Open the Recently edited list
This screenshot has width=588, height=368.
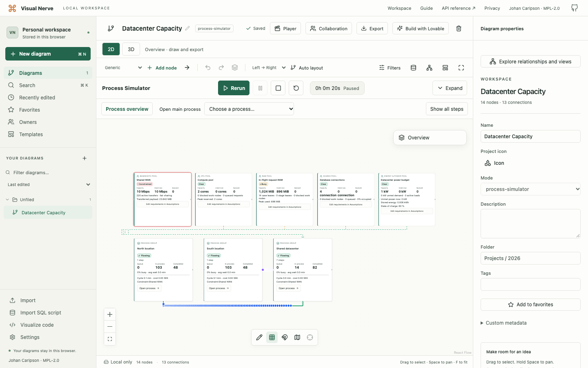pyautogui.click(x=48, y=98)
